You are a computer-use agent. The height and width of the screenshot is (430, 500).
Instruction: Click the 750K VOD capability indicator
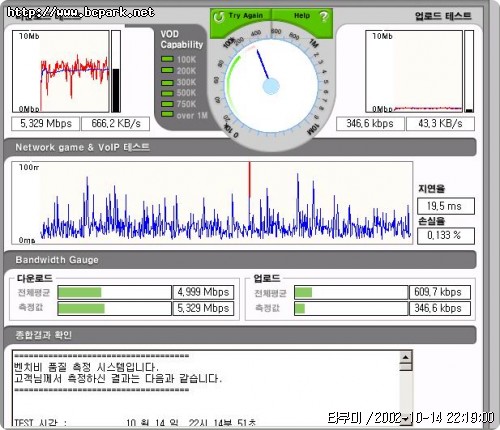(x=167, y=104)
